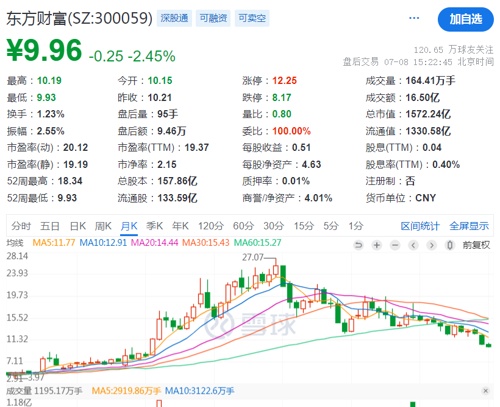Open the 前复权 price adjustment dropdown
500x407 pixels.
coord(476,246)
